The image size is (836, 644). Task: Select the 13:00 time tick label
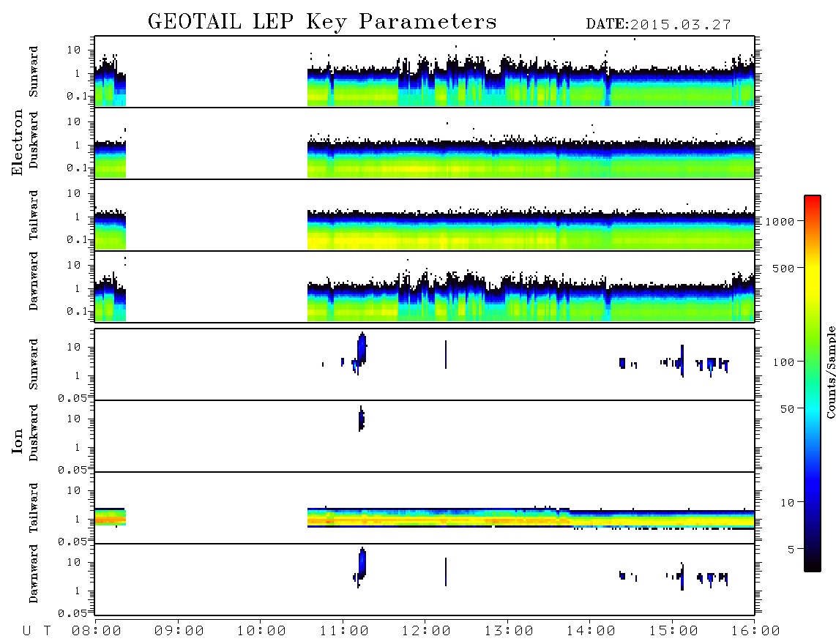(509, 632)
